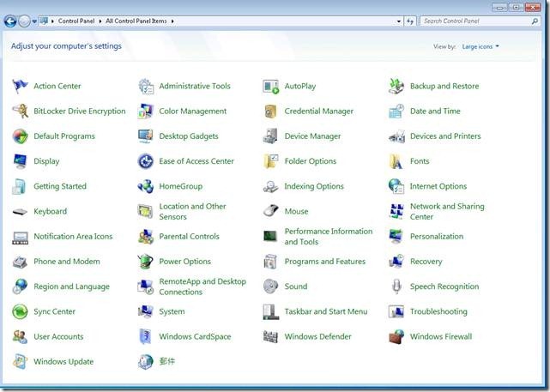This screenshot has width=550, height=392.
Task: Open the Windows Firewall icon
Action: 396,336
